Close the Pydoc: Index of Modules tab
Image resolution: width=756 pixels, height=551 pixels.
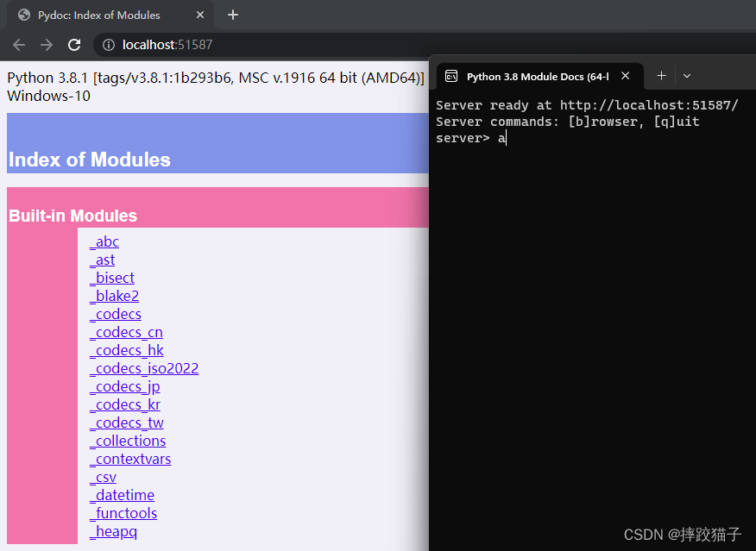[x=200, y=15]
